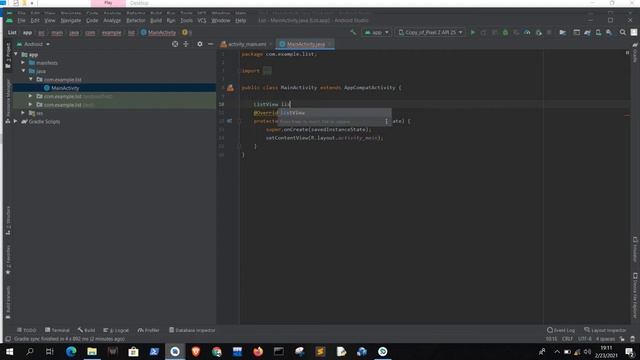This screenshot has width=640, height=360.
Task: Open the Refactor menu
Action: point(136,20)
